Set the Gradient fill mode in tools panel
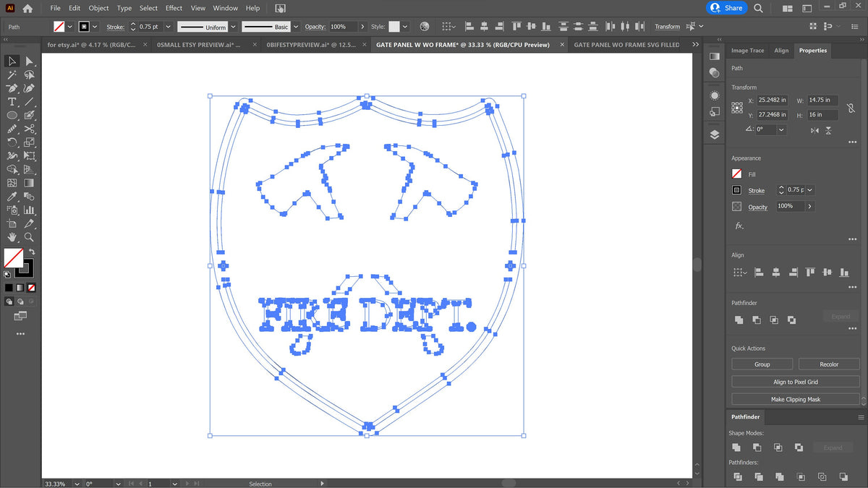The height and width of the screenshot is (488, 868). [x=20, y=287]
